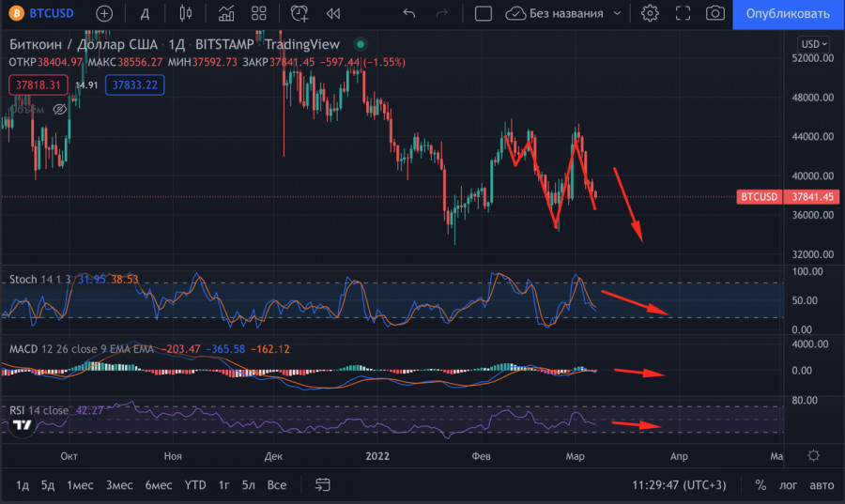Toggle logarithmic scale with лог button
This screenshot has height=504, width=845.
(x=788, y=485)
